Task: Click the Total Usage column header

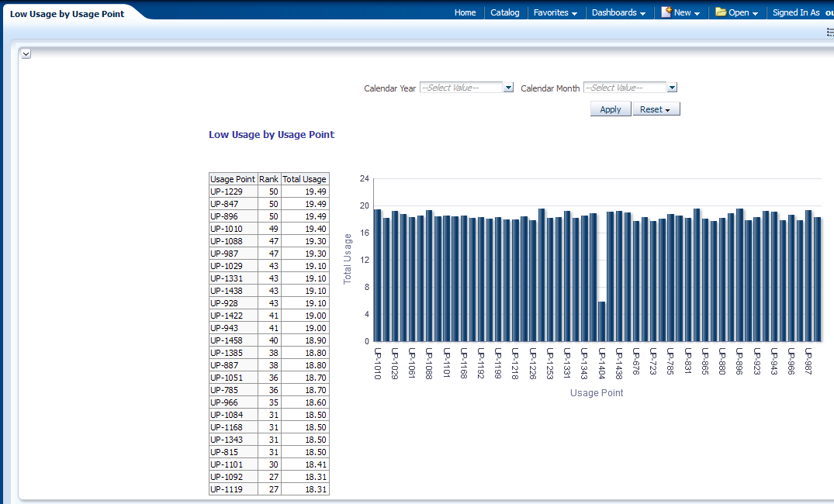Action: pyautogui.click(x=305, y=179)
